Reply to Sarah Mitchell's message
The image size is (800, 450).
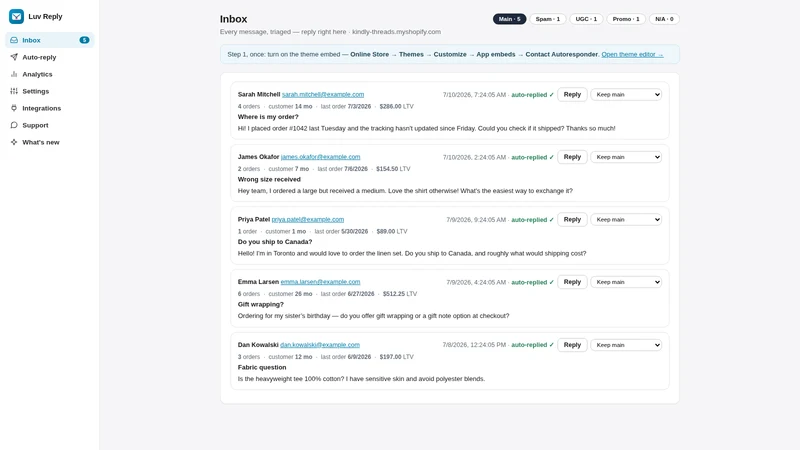click(572, 94)
